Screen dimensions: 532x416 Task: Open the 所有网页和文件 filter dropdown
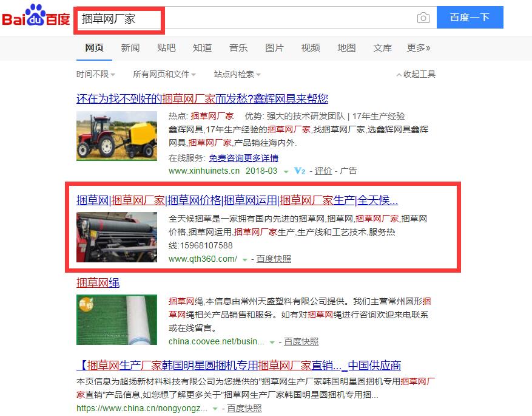(x=164, y=74)
